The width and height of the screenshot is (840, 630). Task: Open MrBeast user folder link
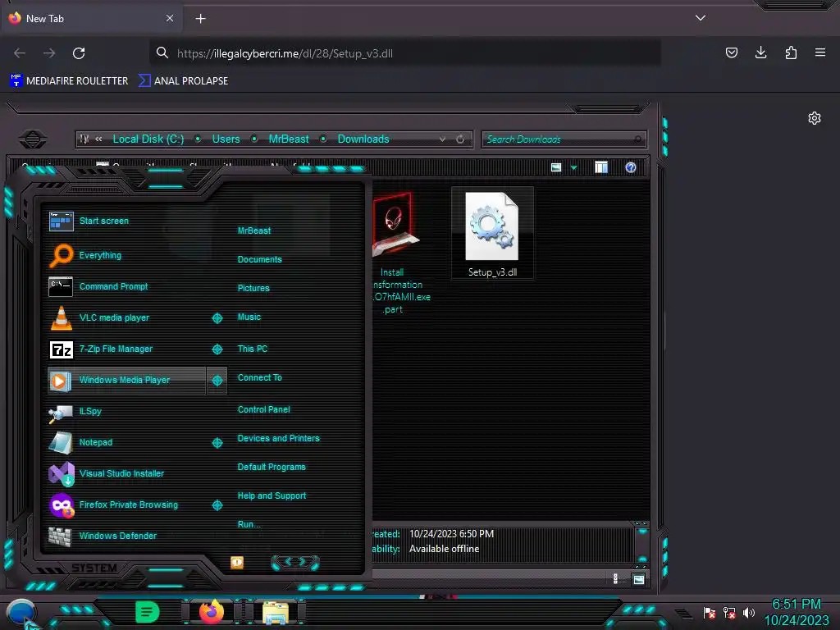254,231
